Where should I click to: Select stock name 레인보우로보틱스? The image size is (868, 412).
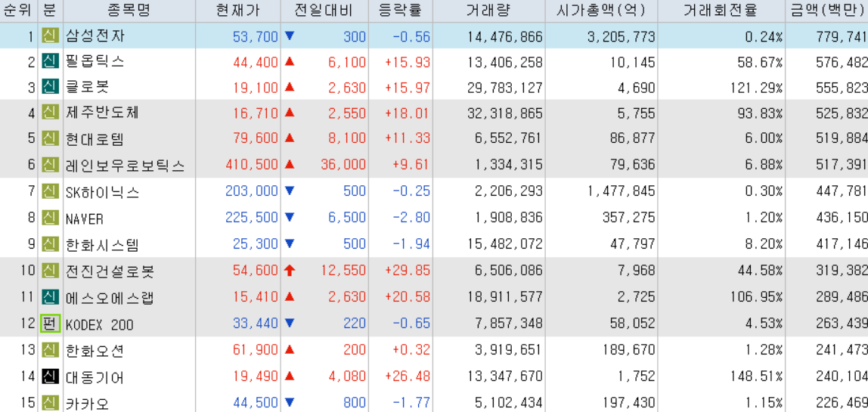pyautogui.click(x=126, y=165)
